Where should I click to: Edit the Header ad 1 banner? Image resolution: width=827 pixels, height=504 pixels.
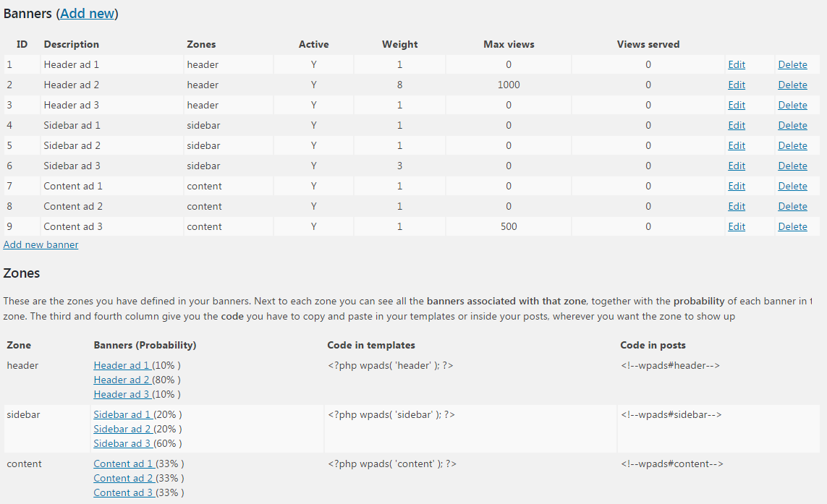(x=737, y=64)
